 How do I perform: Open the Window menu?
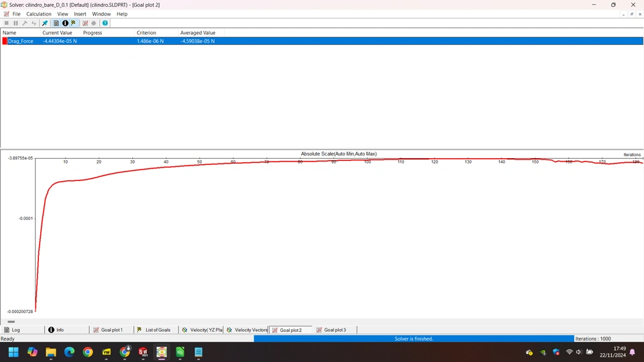pos(101,14)
